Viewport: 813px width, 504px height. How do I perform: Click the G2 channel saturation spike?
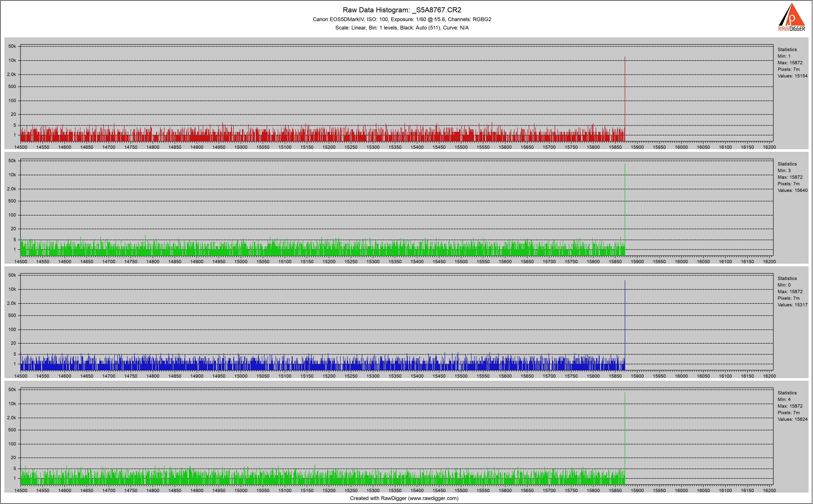[625, 433]
